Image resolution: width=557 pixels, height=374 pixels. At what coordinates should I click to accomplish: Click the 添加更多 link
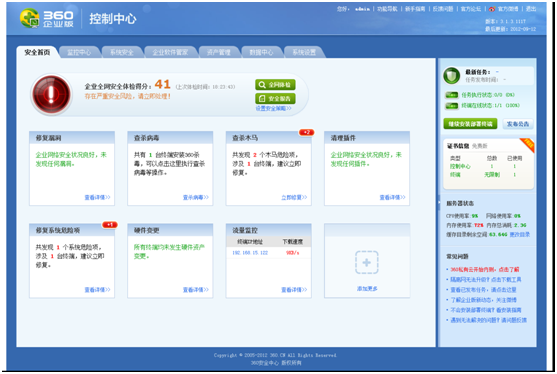(x=367, y=289)
